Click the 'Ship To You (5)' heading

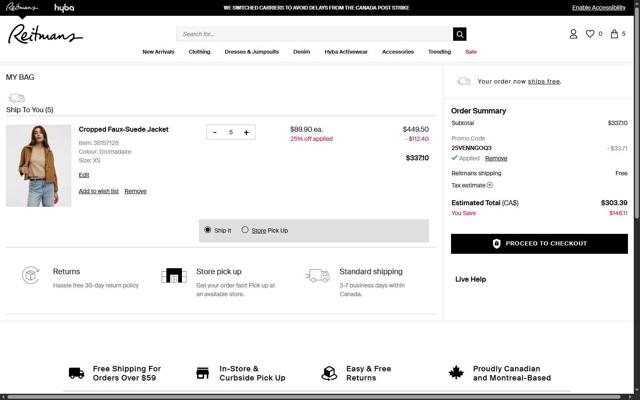click(29, 110)
